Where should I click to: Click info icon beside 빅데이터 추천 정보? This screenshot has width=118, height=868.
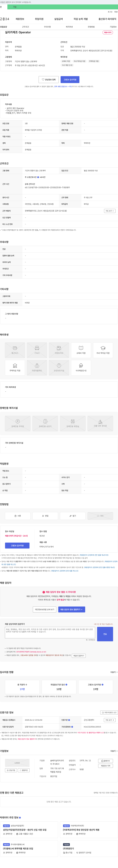pyautogui.click(x=20, y=818)
